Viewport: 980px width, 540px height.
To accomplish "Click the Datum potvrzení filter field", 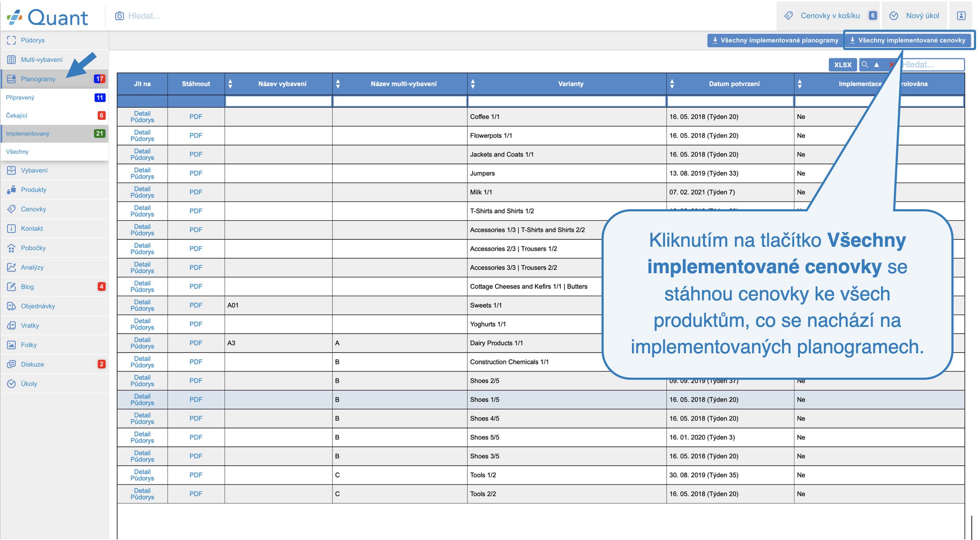I will pyautogui.click(x=730, y=101).
